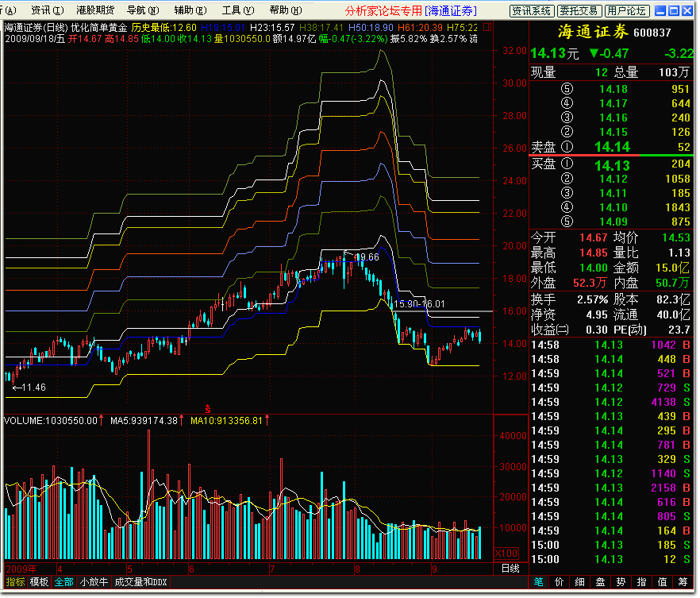Screen dimensions: 700x598
Task: Open the 资讯(I) menu
Action: [48, 10]
